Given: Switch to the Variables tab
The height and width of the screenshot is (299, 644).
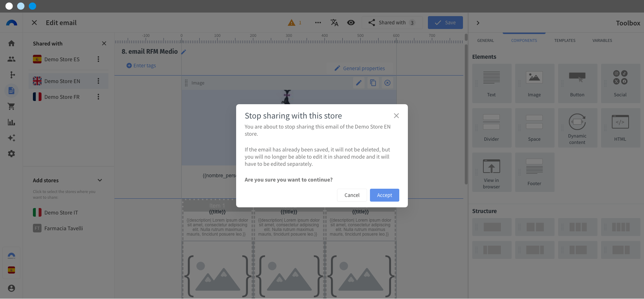Looking at the screenshot, I should coord(602,40).
